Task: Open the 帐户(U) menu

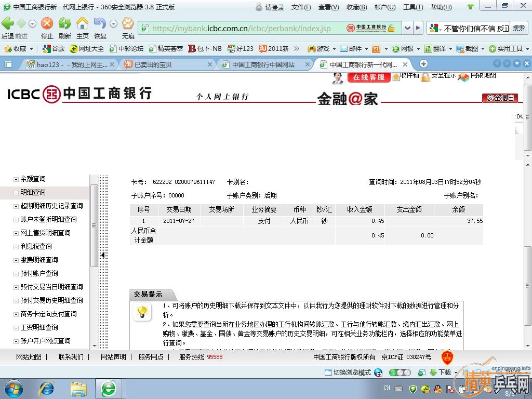Action: (385, 7)
